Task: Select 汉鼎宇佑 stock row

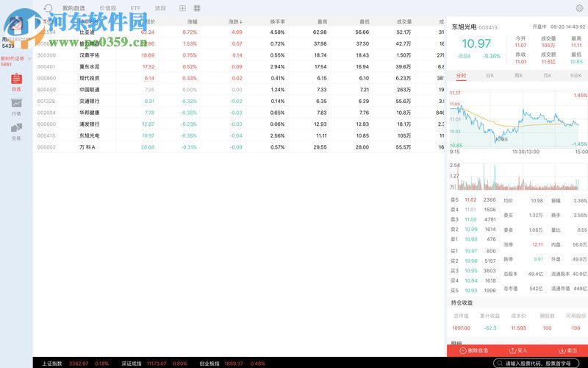Action: click(240, 55)
